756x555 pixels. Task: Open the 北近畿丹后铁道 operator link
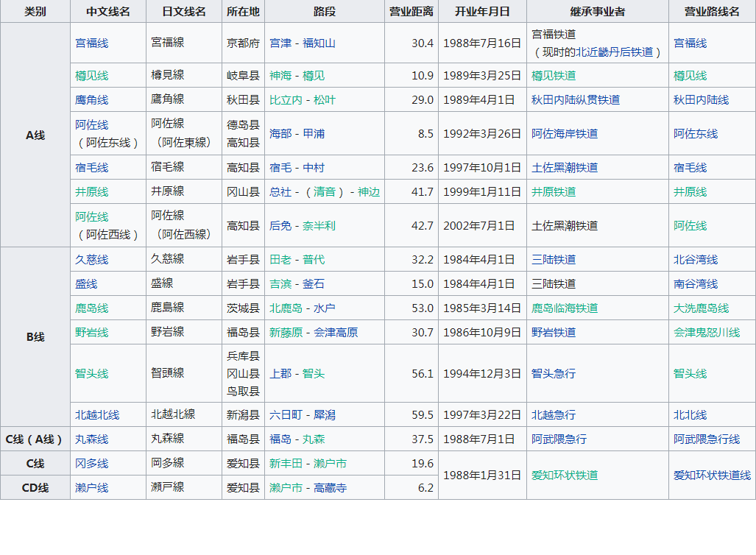[614, 52]
